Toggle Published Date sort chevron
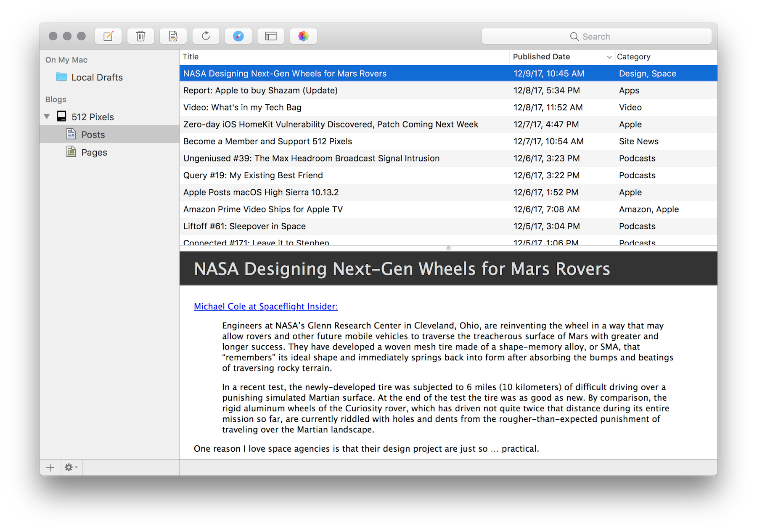Screen dimensions: 757x532 coord(609,57)
